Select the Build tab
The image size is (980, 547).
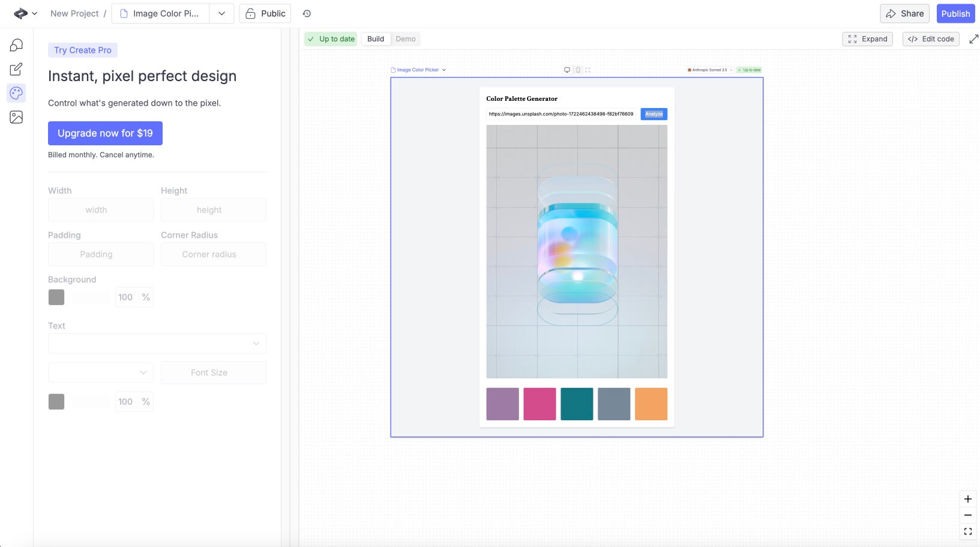pos(376,39)
